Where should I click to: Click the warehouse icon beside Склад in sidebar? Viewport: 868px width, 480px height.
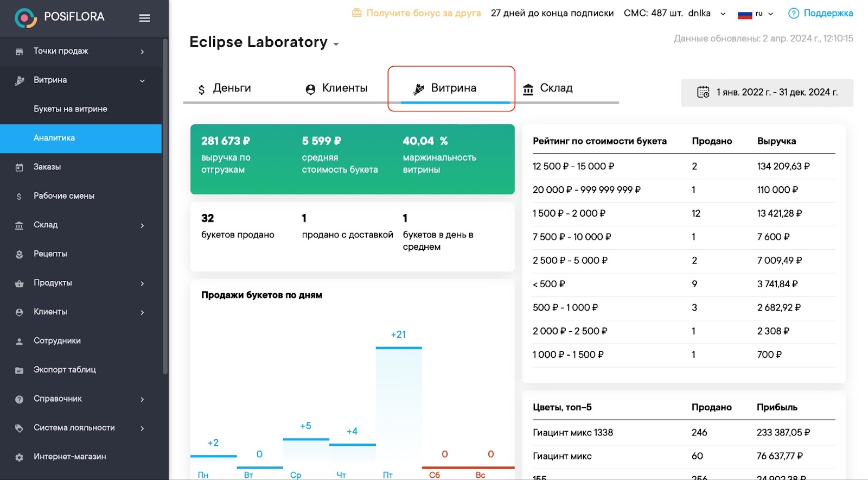pos(20,225)
